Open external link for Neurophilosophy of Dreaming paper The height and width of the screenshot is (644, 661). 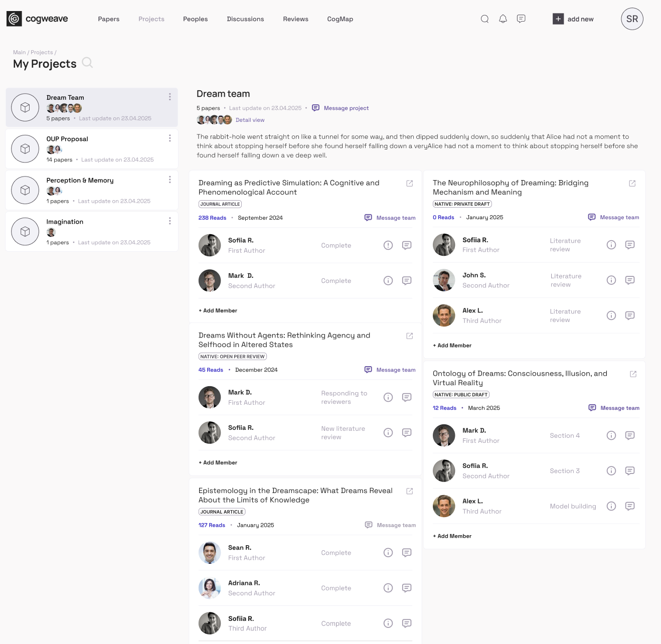pos(632,184)
